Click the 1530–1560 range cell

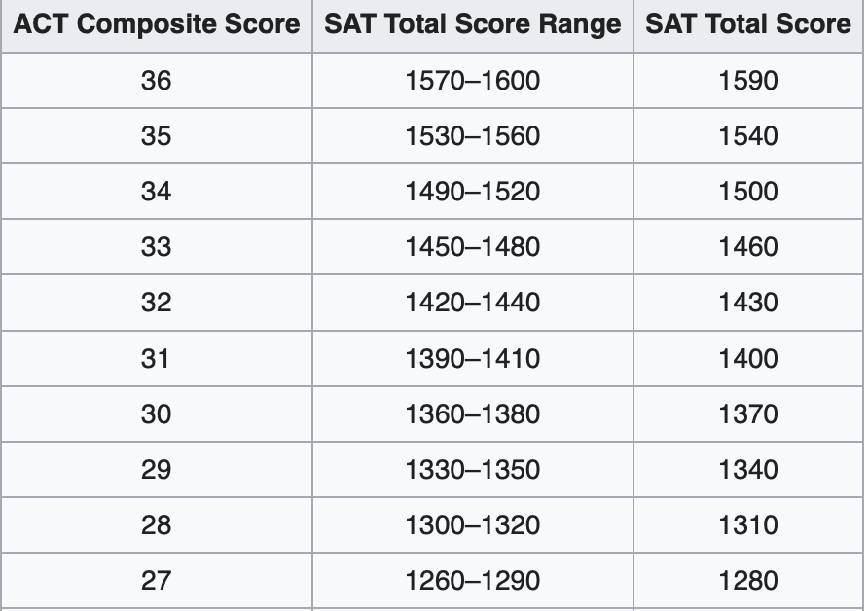(x=473, y=136)
